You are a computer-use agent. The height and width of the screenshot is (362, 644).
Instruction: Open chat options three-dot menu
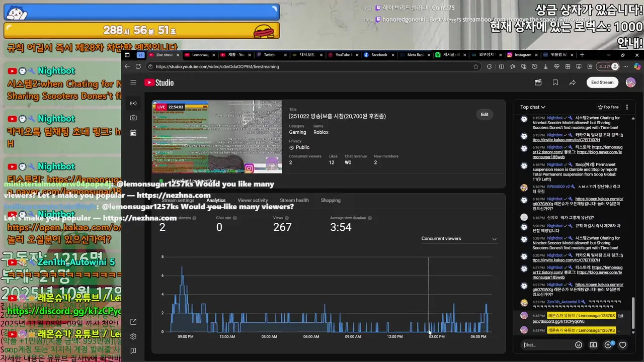627,107
